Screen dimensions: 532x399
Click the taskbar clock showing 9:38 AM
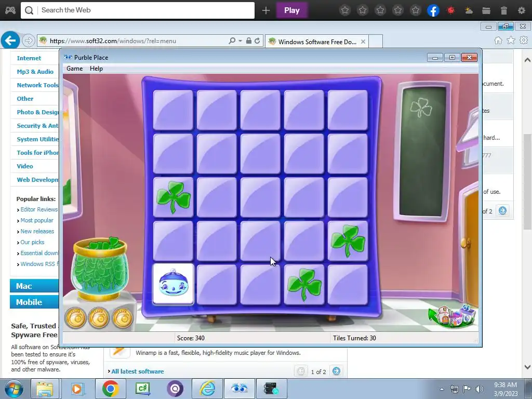click(506, 389)
